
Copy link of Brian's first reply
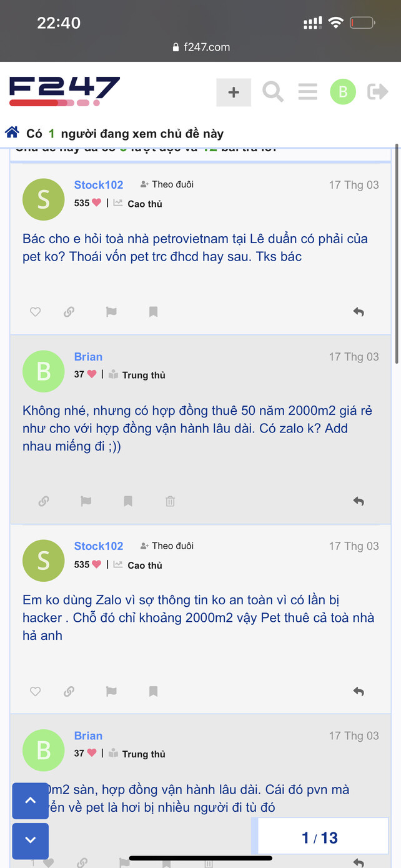[44, 501]
